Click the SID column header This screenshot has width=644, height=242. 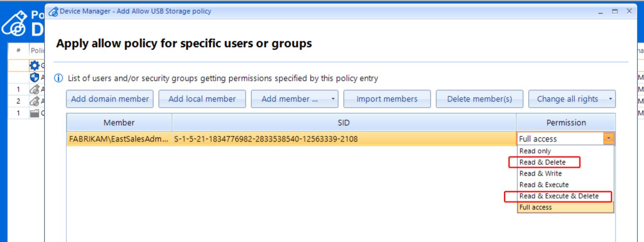coord(344,123)
